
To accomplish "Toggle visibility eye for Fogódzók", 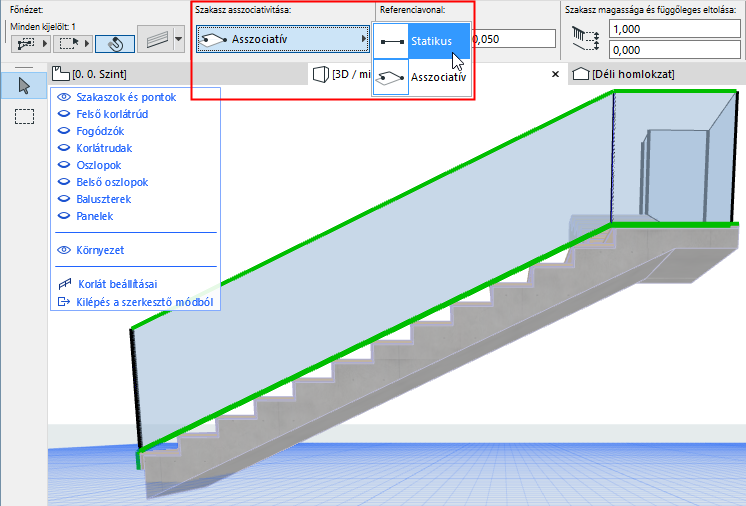I will coord(64,131).
